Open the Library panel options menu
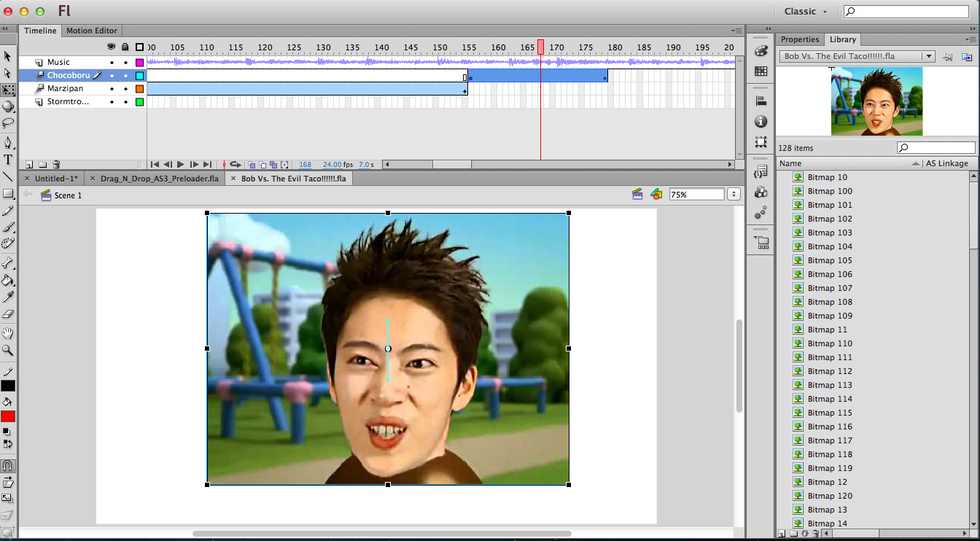The image size is (980, 541). [x=972, y=39]
